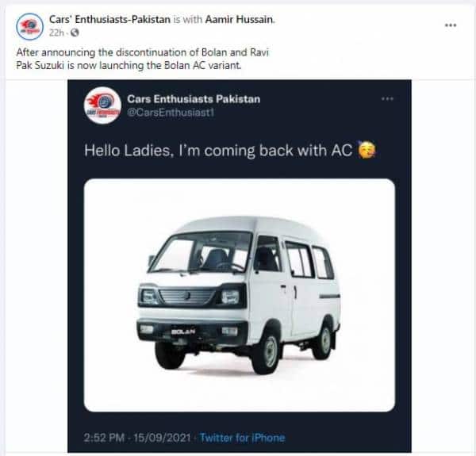
Task: Open the embedded dark tweet screenshot image
Action: [240, 266]
